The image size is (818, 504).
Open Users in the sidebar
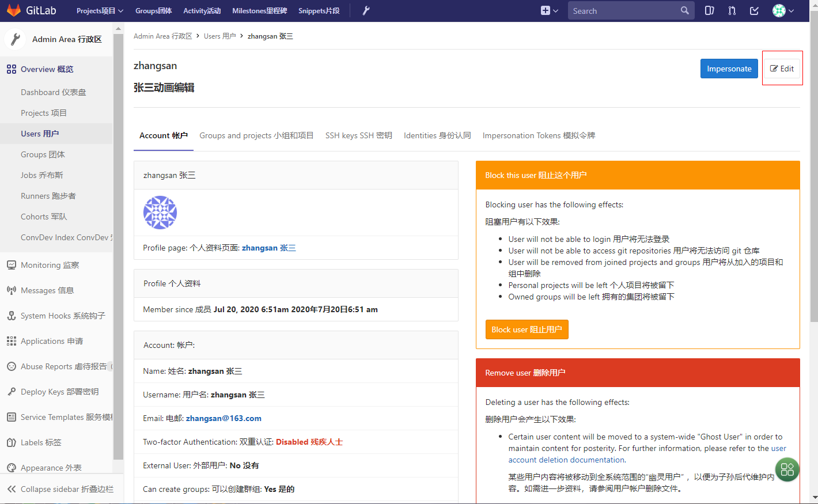(x=40, y=134)
